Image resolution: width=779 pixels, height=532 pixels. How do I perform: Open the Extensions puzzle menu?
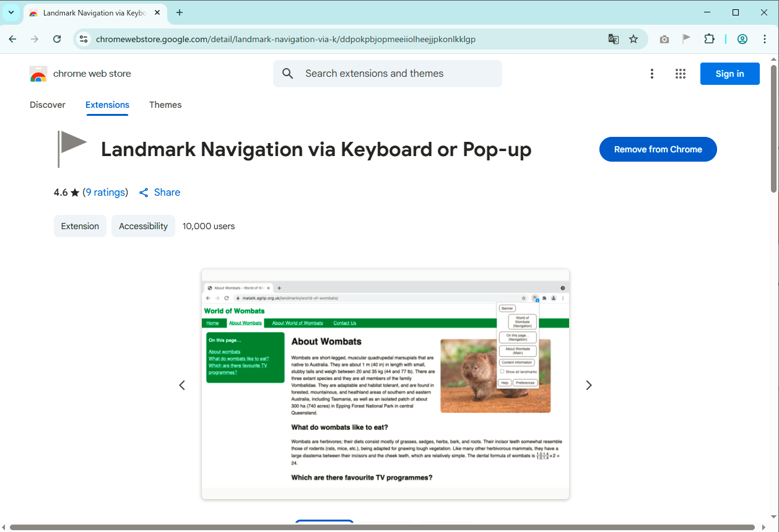pos(710,39)
